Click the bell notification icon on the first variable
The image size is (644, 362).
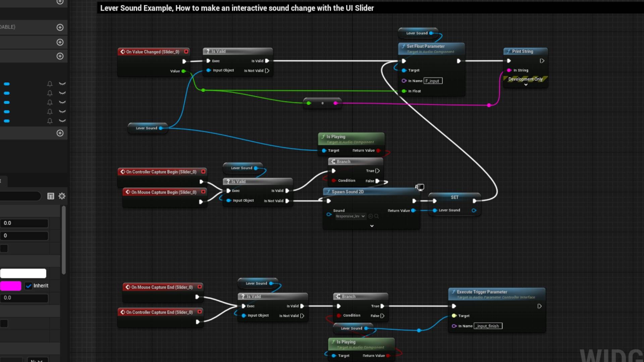point(50,84)
